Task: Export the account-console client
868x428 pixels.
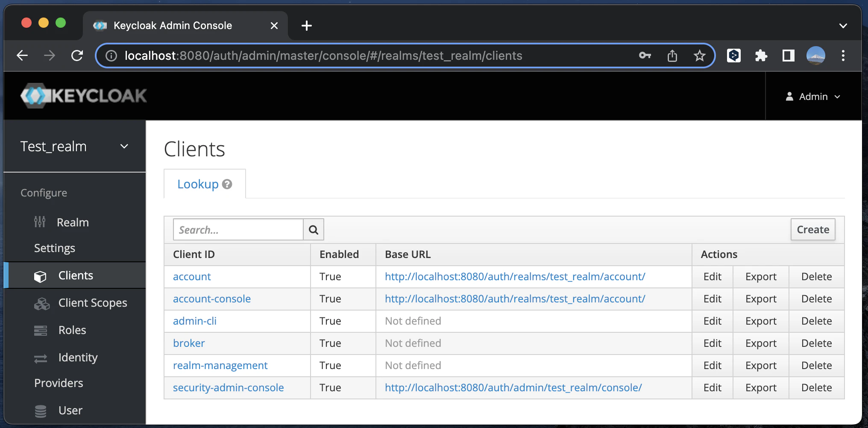Action: tap(761, 299)
